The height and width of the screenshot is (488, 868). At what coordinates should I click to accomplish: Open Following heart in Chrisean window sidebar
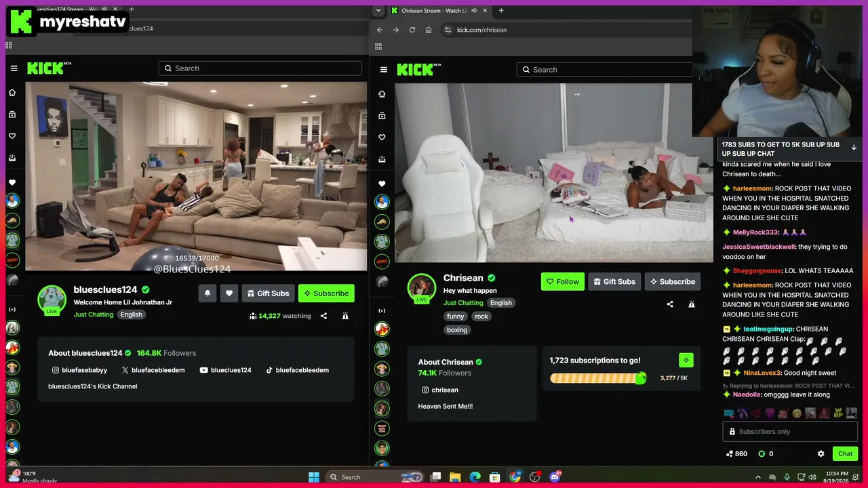pyautogui.click(x=382, y=138)
